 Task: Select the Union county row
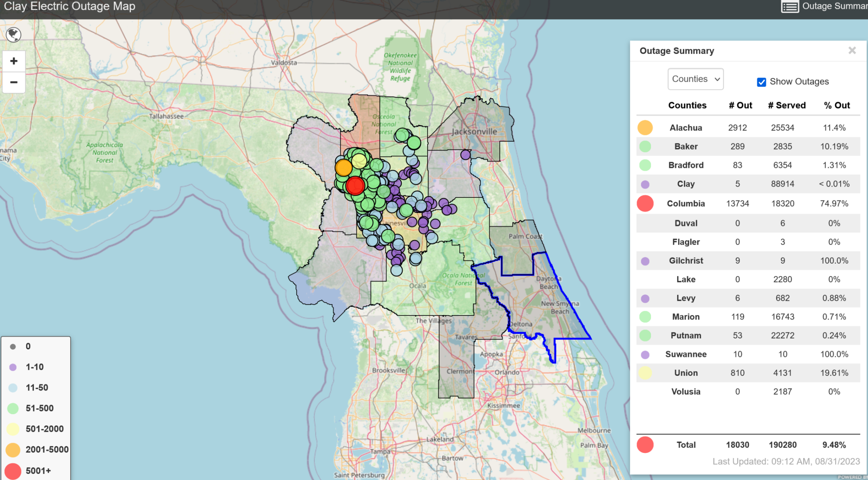point(748,373)
